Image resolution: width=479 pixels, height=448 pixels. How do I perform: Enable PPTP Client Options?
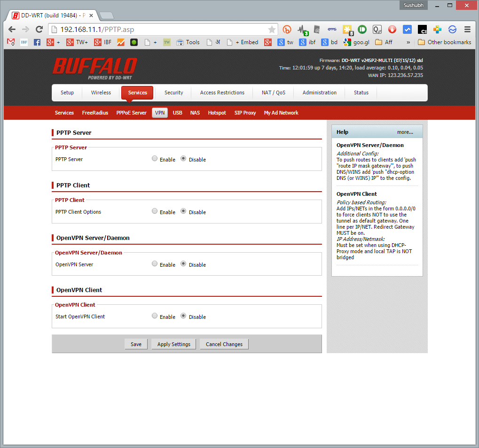tap(155, 211)
